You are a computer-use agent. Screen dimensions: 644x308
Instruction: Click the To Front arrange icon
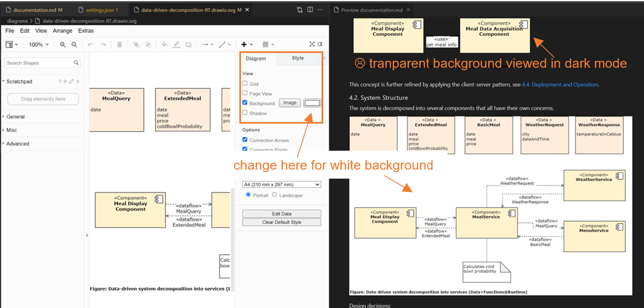point(136,44)
